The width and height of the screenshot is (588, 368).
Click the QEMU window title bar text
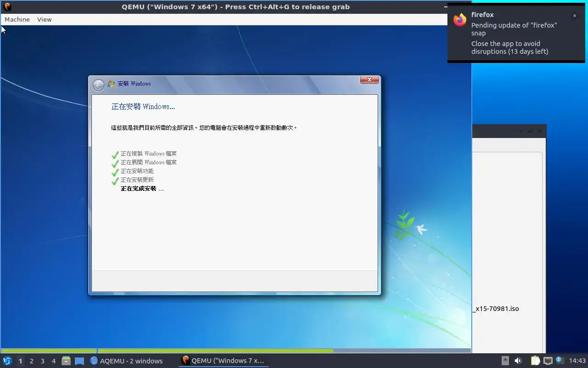(x=236, y=7)
